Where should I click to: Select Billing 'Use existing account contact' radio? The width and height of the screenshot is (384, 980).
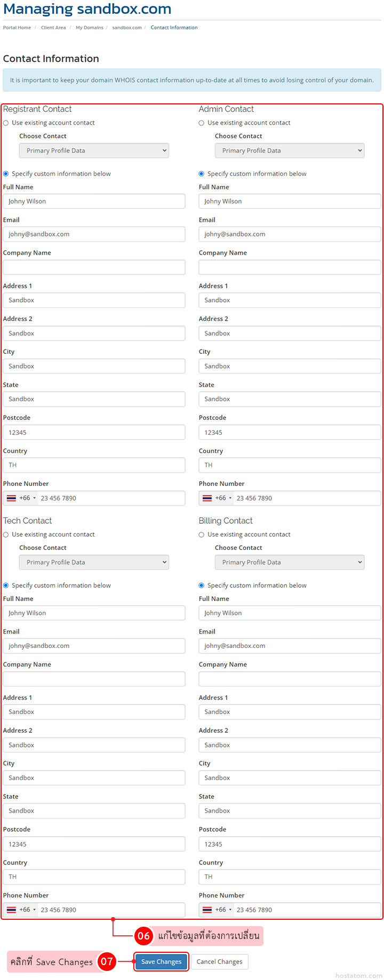[x=202, y=534]
